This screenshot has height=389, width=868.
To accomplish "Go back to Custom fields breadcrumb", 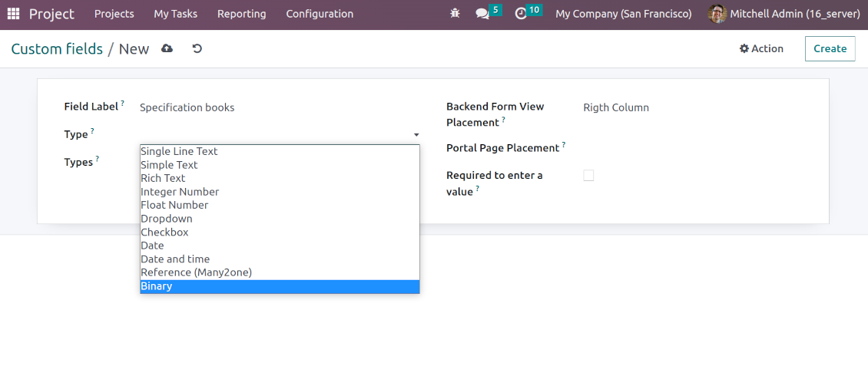I will pos(57,49).
